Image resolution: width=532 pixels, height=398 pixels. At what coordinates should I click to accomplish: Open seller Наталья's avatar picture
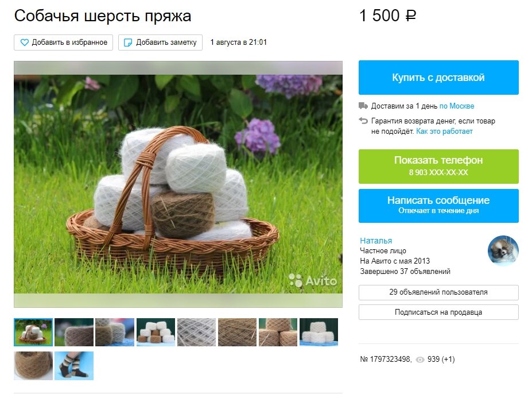[x=503, y=250]
